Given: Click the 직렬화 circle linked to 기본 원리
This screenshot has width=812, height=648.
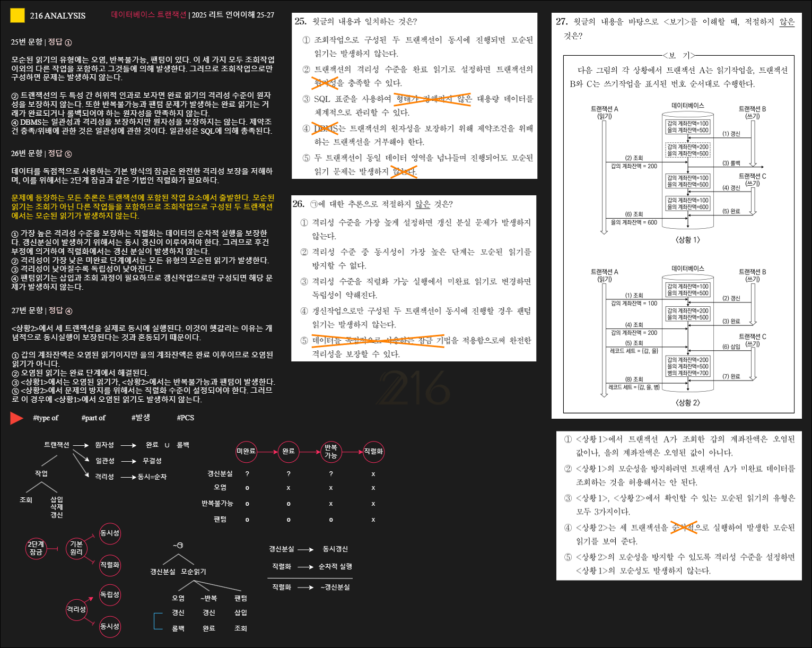Looking at the screenshot, I should tap(110, 565).
